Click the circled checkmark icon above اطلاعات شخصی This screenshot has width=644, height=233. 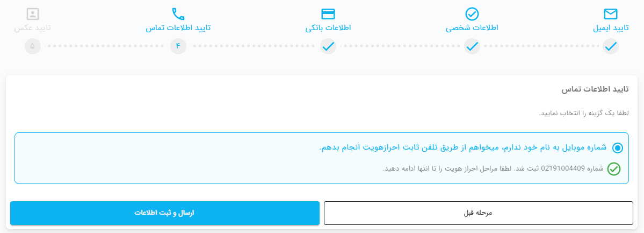472,14
